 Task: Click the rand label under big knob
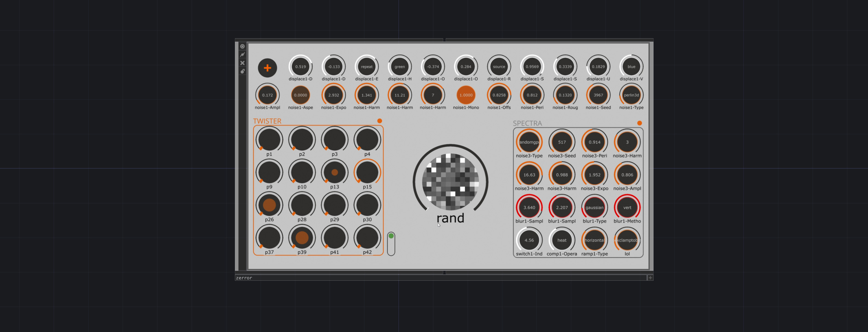click(450, 218)
